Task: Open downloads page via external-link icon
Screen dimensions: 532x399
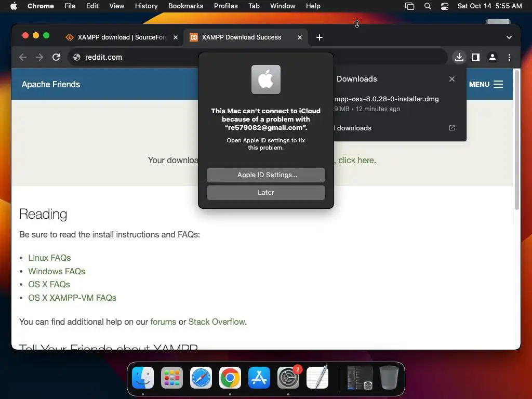Action: click(x=451, y=128)
